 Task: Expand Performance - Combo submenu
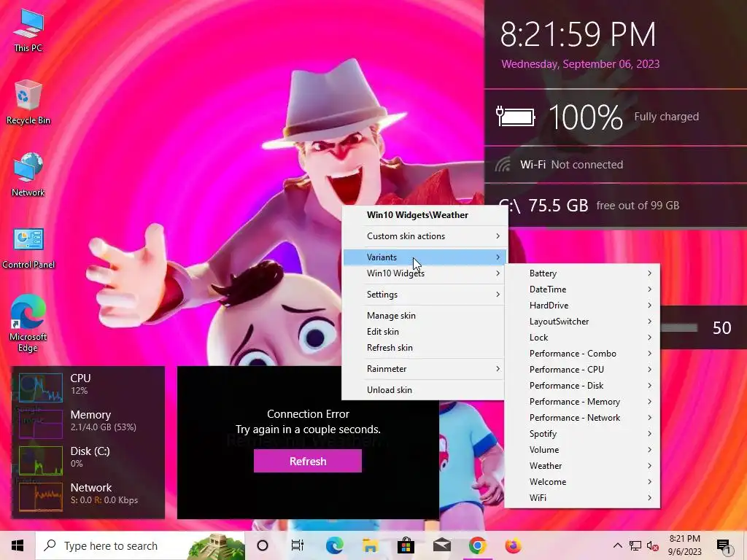click(582, 354)
